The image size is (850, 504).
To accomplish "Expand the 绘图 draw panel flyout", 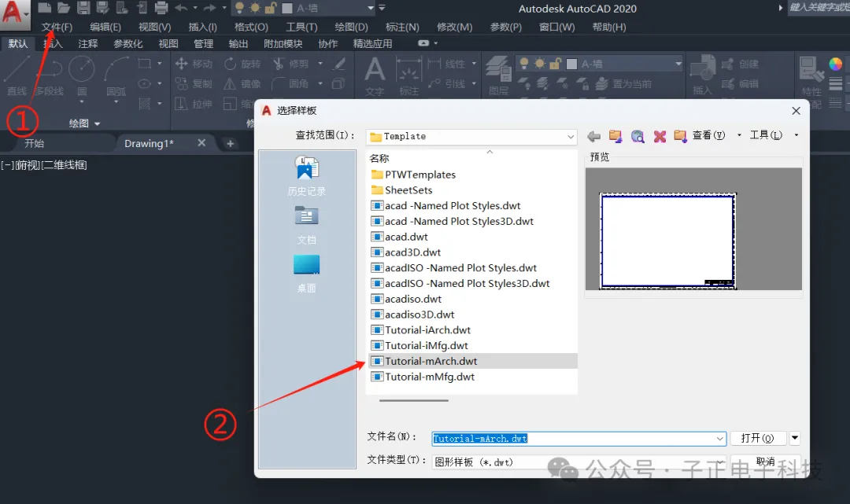I will point(84,123).
